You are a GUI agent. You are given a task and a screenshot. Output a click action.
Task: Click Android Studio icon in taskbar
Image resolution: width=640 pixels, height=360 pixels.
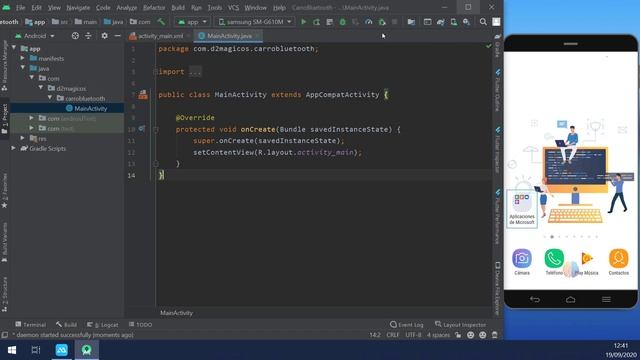tap(87, 350)
